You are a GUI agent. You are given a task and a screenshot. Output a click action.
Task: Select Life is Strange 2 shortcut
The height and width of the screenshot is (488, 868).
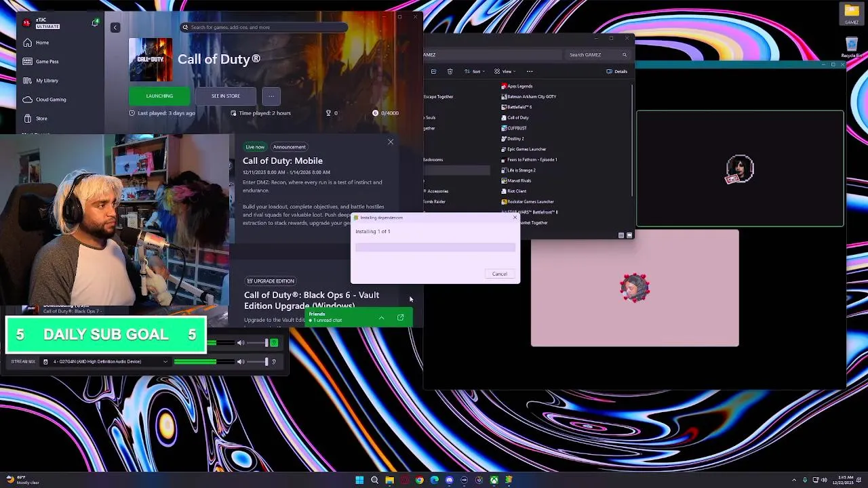518,170
